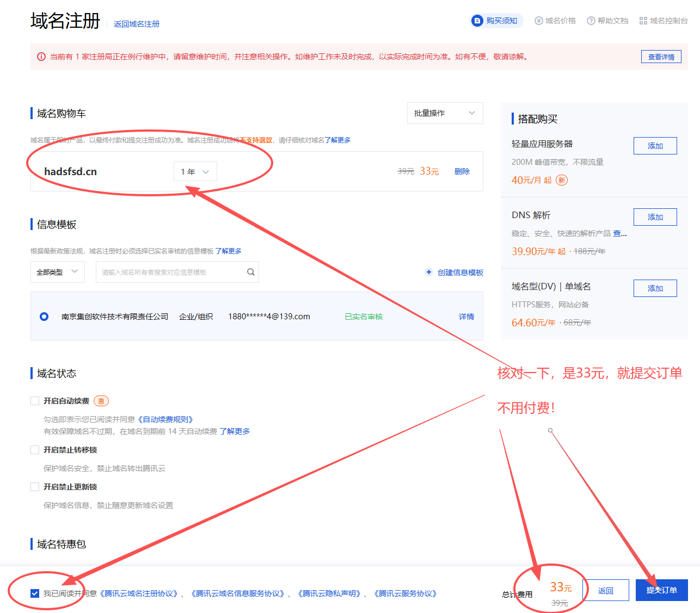Expand the 1 年 duration dropdown
The image size is (700, 613).
pos(195,171)
